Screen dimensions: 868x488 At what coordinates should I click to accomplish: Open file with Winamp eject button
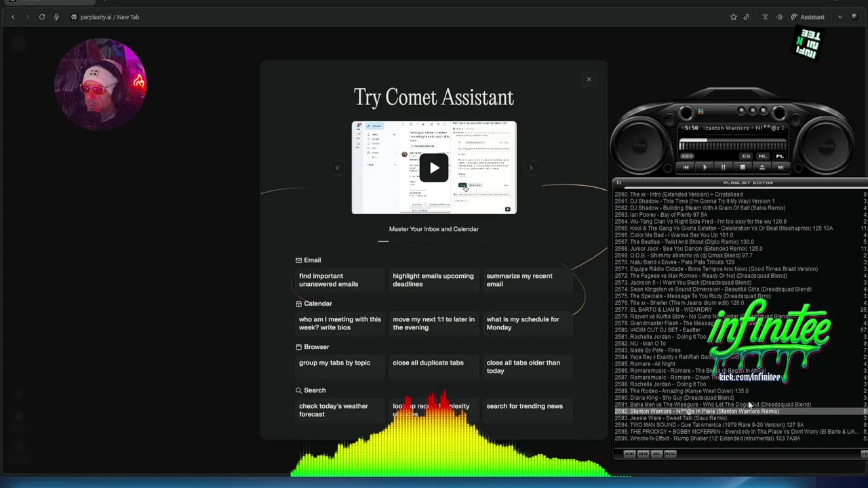click(762, 167)
